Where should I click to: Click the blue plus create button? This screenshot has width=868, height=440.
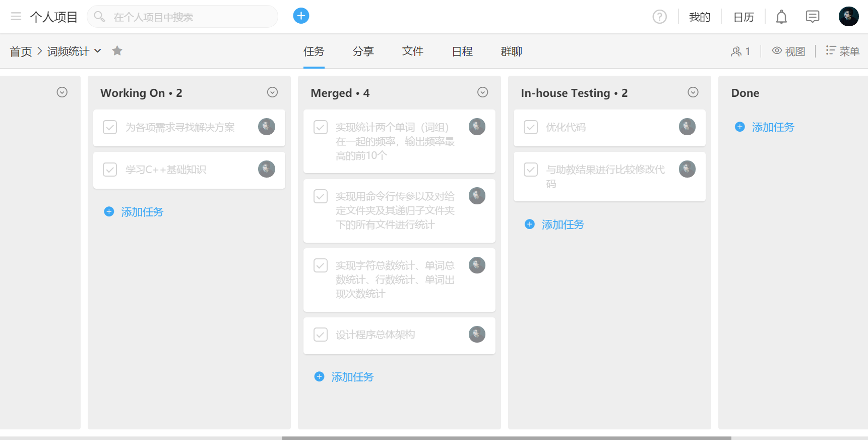point(301,16)
